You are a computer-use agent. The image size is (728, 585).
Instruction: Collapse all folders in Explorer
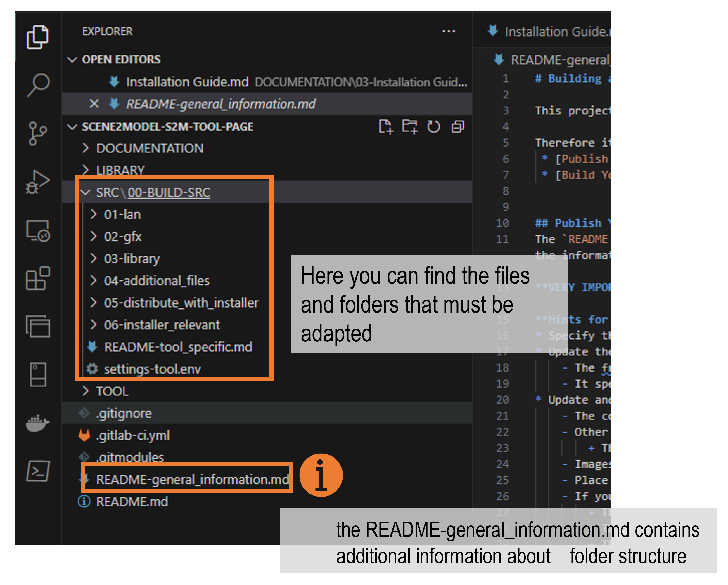[458, 127]
